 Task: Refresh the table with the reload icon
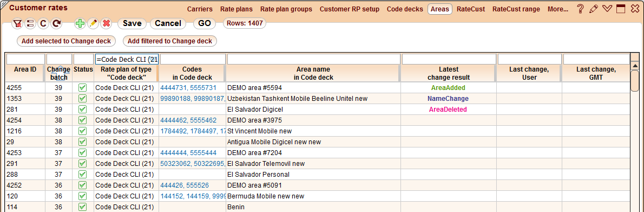point(56,23)
